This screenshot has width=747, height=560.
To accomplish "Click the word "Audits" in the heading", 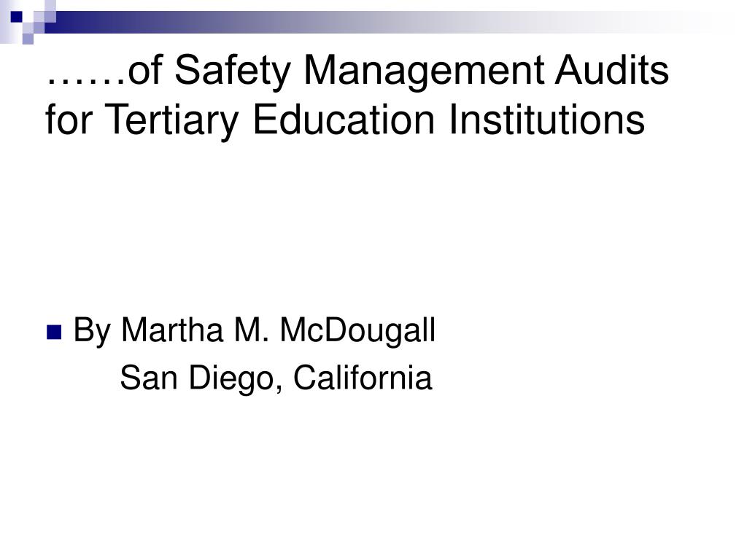I will [x=612, y=69].
